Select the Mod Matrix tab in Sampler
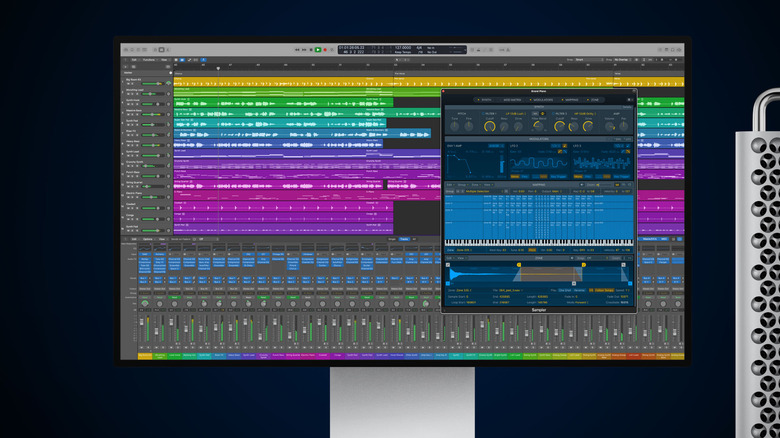This screenshot has height=438, width=780. coord(512,100)
